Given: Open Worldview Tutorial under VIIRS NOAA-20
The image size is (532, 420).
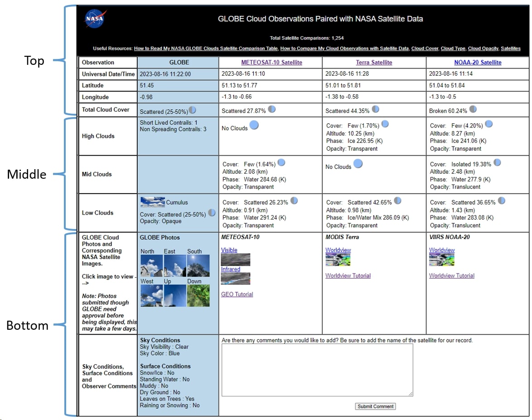Looking at the screenshot, I should point(452,276).
